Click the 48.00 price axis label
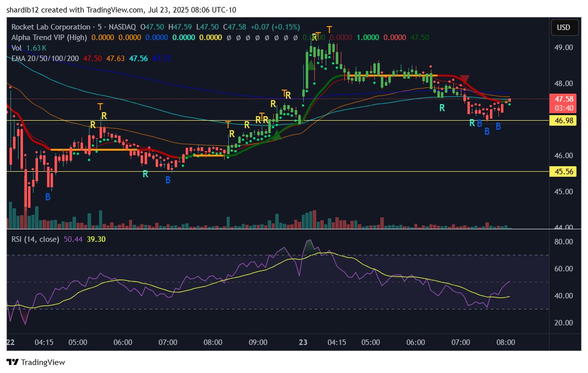Image resolution: width=588 pixels, height=373 pixels. coord(563,84)
